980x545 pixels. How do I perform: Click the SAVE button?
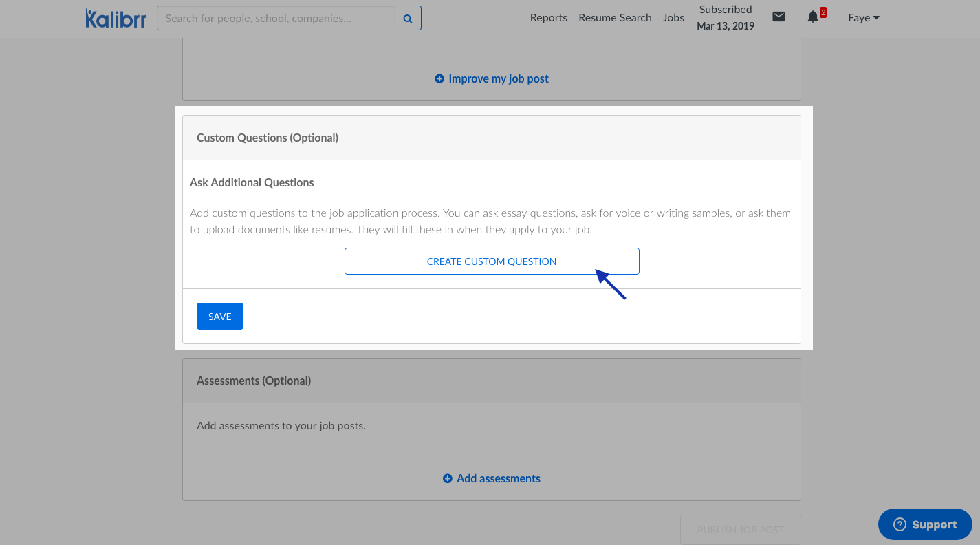coord(219,316)
